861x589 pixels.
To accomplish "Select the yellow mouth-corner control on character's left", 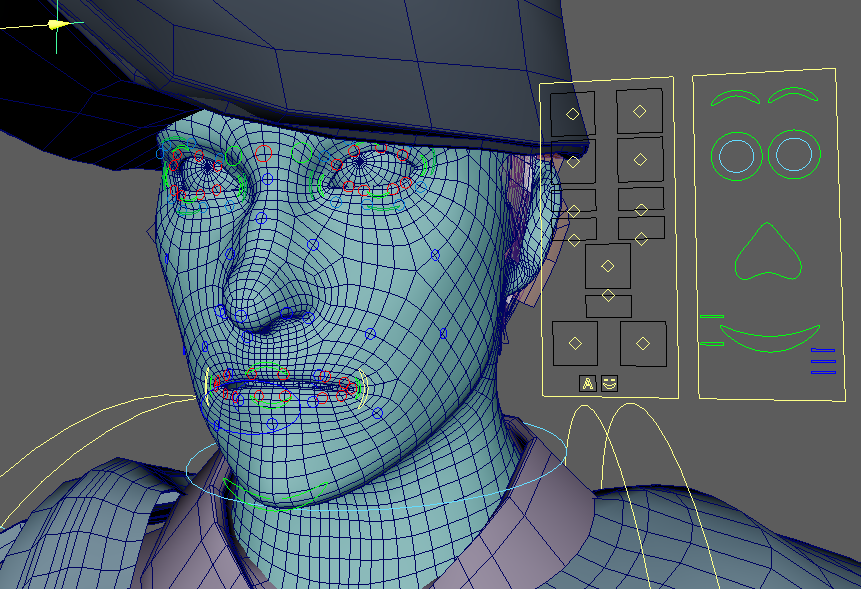I will click(x=365, y=389).
